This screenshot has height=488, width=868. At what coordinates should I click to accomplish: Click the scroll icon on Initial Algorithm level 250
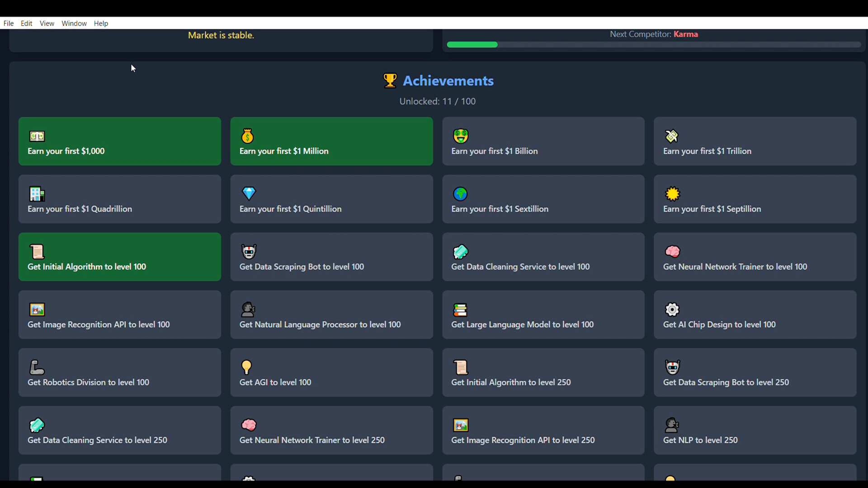tap(461, 367)
